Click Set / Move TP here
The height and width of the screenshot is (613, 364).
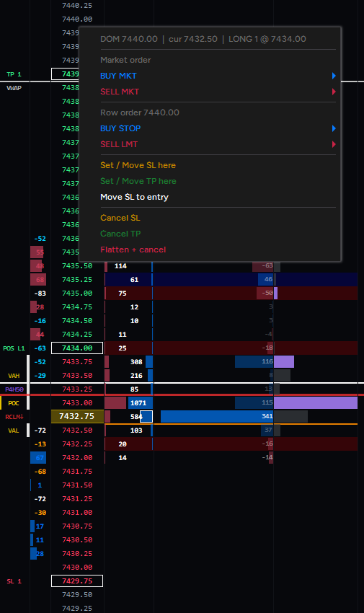click(138, 181)
